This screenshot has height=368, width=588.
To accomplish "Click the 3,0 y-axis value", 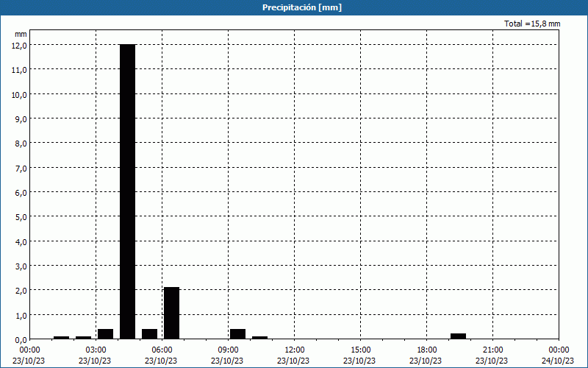I will click(x=21, y=266).
